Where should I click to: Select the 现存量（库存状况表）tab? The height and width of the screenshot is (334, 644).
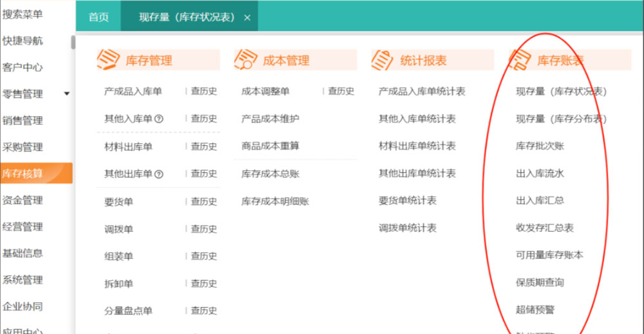click(x=185, y=17)
